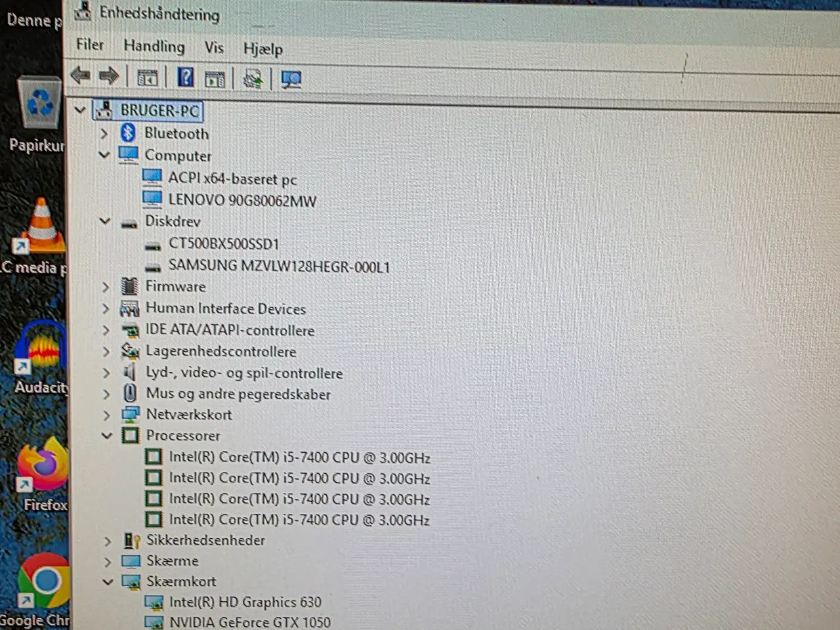
Task: Click the Bluetooth category label
Action: (177, 133)
